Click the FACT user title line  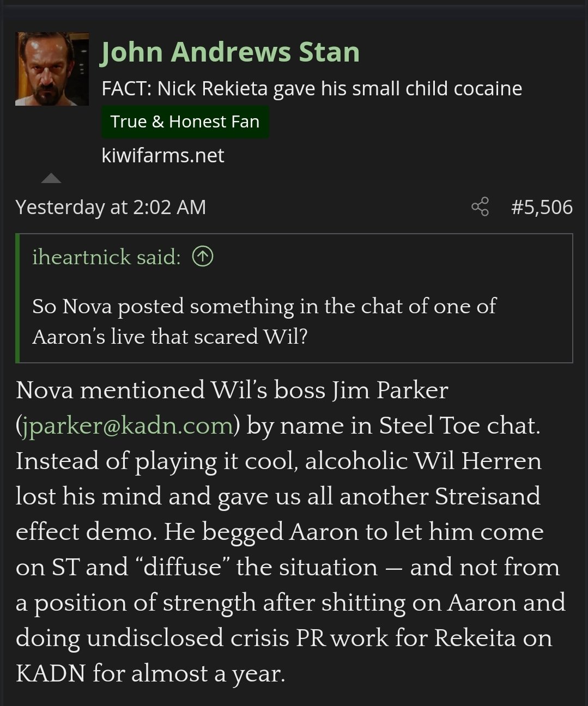click(x=311, y=88)
